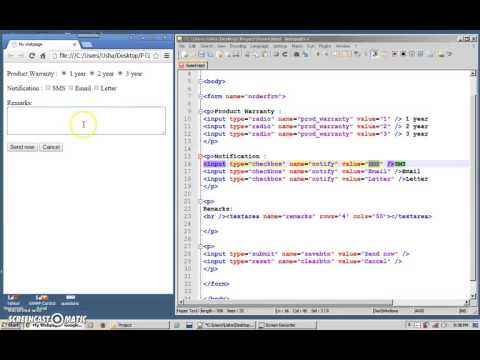Click the Send now button

[x=22, y=147]
